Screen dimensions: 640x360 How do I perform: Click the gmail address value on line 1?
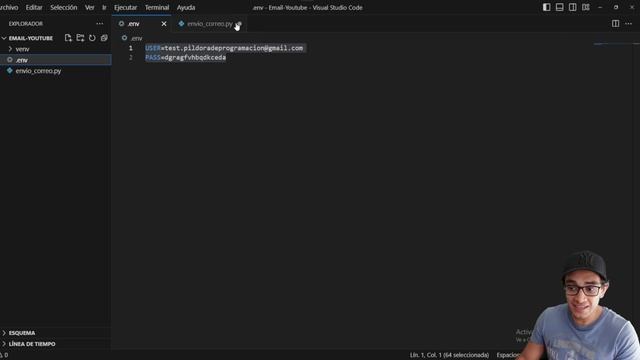point(233,48)
